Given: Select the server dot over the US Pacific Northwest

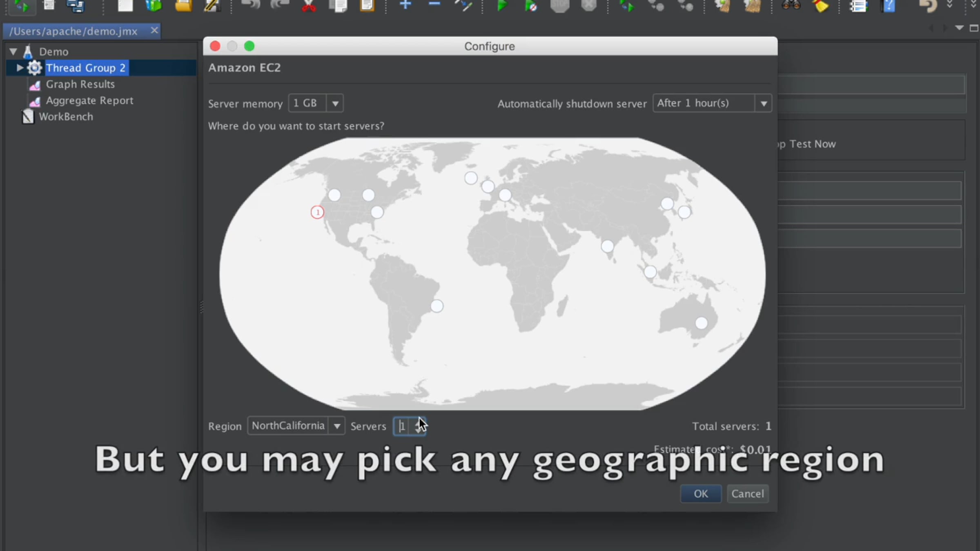Looking at the screenshot, I should tap(334, 195).
